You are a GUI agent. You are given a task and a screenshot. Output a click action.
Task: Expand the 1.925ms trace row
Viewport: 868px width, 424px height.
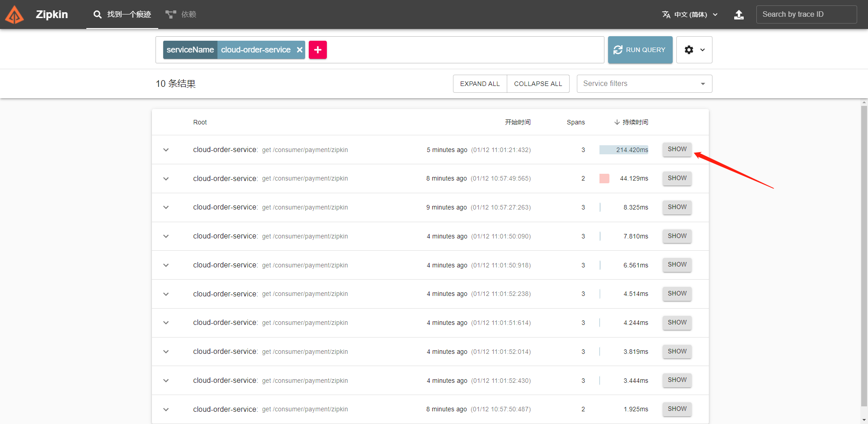[166, 410]
